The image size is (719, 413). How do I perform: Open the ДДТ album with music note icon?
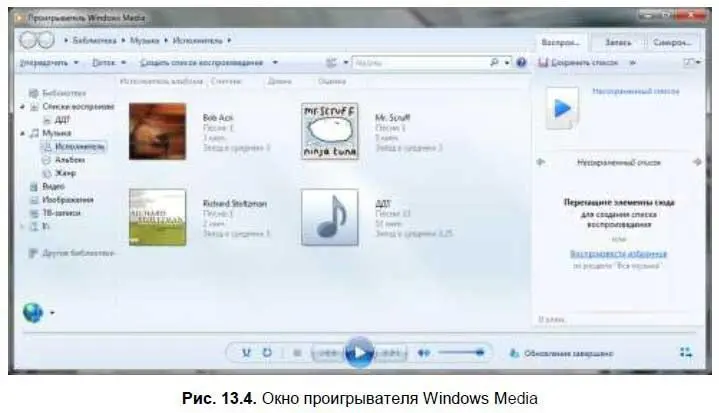(x=329, y=216)
